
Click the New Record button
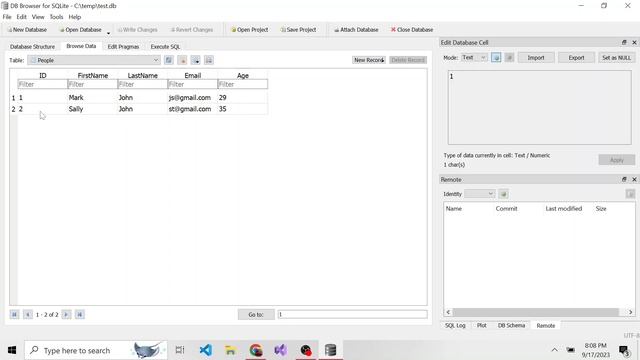[x=369, y=60]
